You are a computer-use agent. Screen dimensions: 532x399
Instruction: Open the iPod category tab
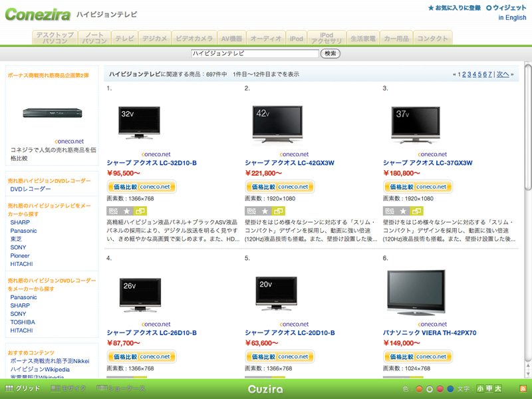[x=296, y=39]
